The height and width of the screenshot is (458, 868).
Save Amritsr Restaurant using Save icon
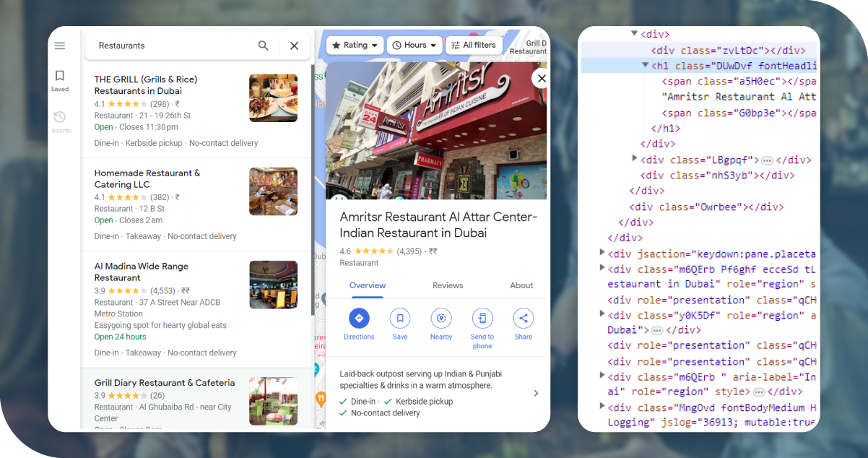click(400, 319)
